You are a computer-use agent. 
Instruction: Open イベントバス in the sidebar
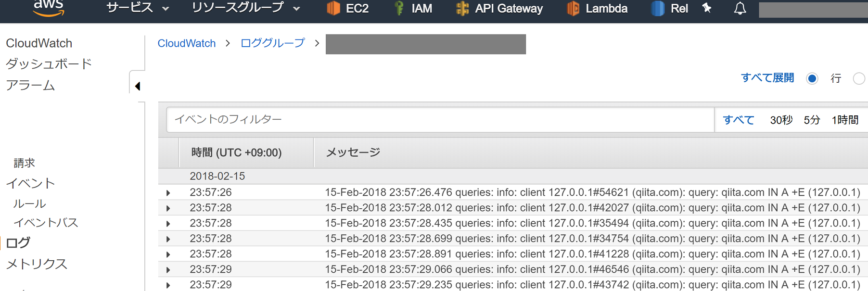[46, 222]
